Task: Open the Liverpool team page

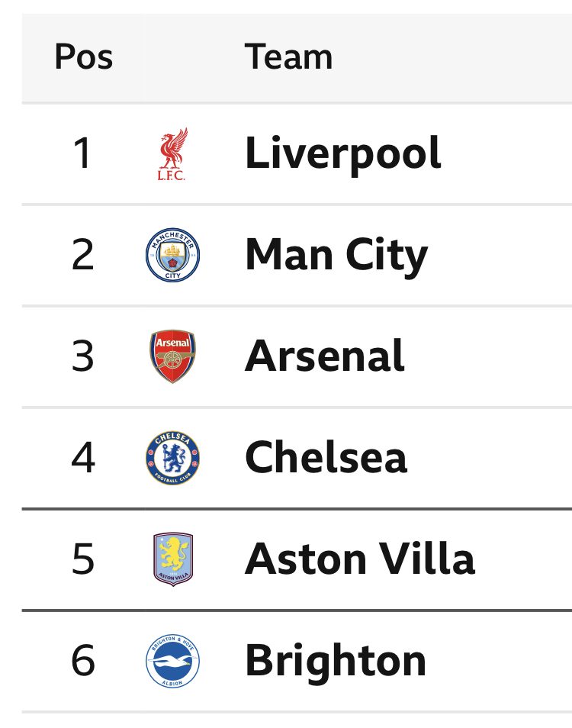Action: pyautogui.click(x=343, y=153)
